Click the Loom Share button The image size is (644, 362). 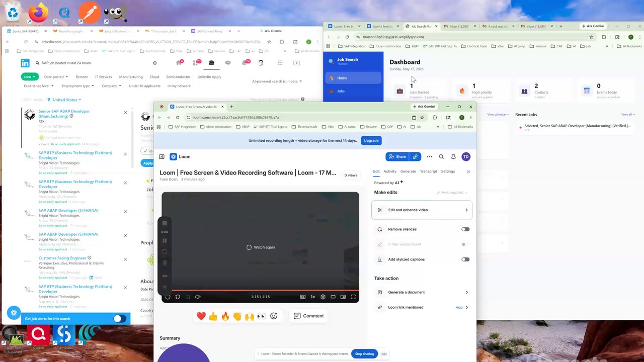pos(396,157)
